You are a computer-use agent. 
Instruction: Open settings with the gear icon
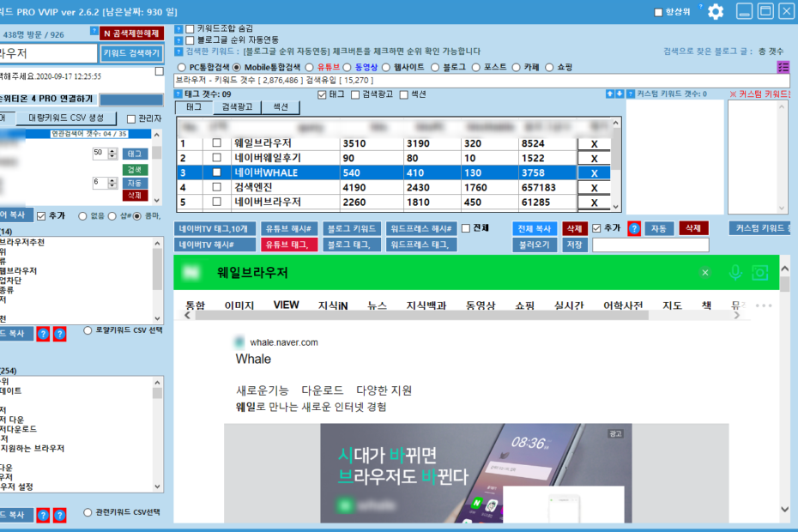click(716, 12)
